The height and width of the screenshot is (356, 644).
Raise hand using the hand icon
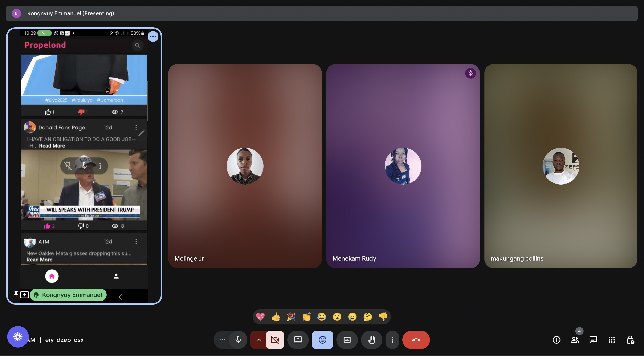(371, 340)
